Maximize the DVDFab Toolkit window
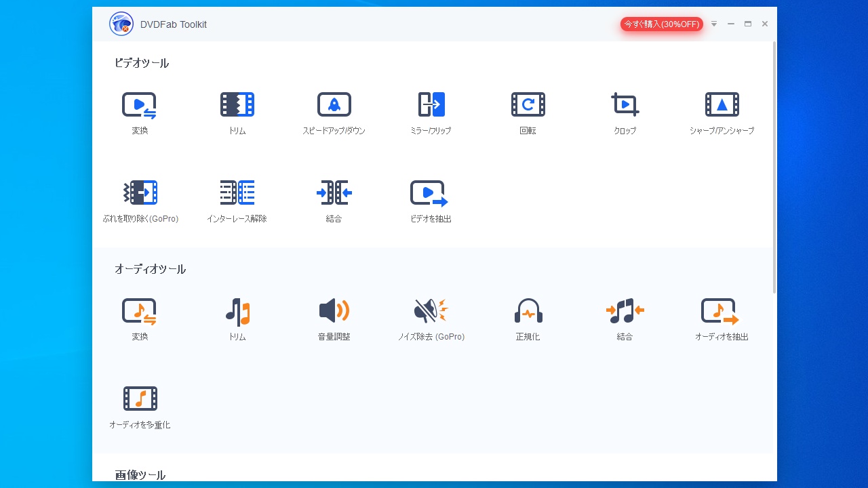The height and width of the screenshot is (488, 868). coord(748,24)
